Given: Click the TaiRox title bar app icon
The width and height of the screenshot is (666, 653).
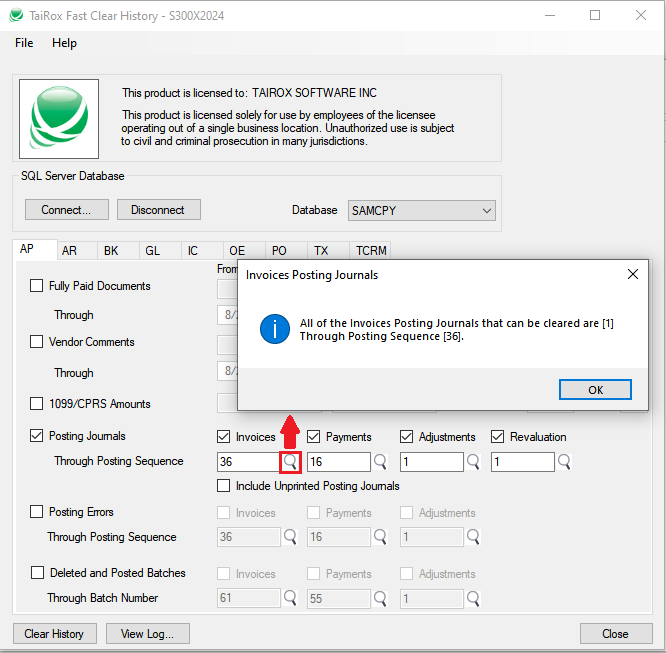Looking at the screenshot, I should (16, 15).
